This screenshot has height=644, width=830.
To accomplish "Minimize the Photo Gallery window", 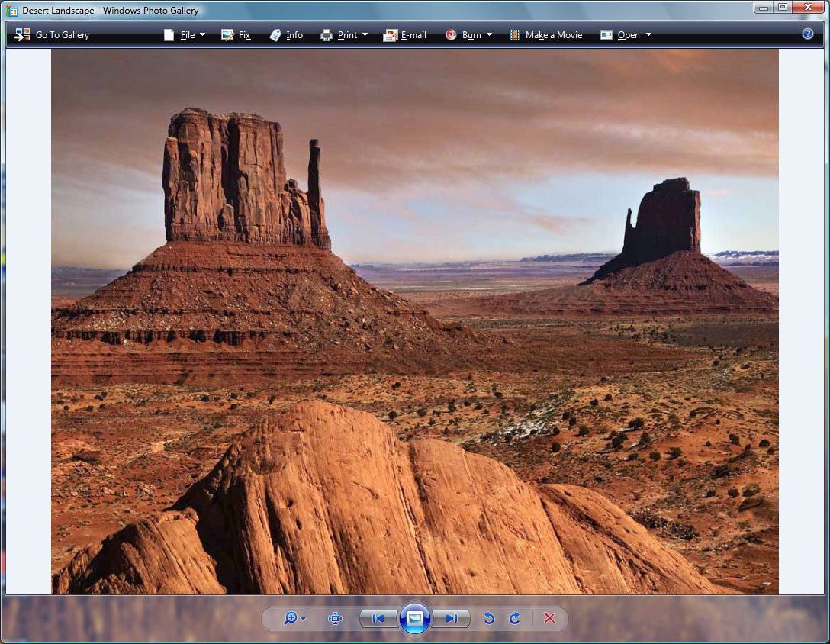I will (764, 8).
